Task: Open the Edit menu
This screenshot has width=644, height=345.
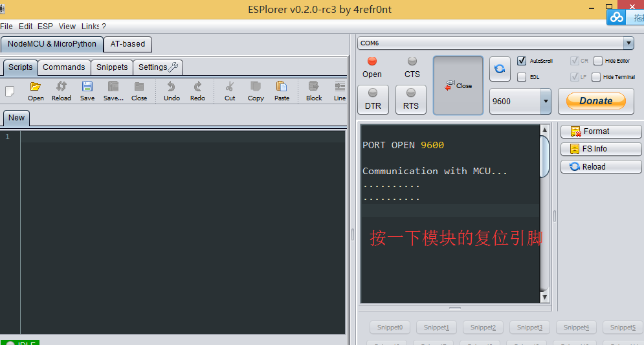Action: (x=25, y=27)
